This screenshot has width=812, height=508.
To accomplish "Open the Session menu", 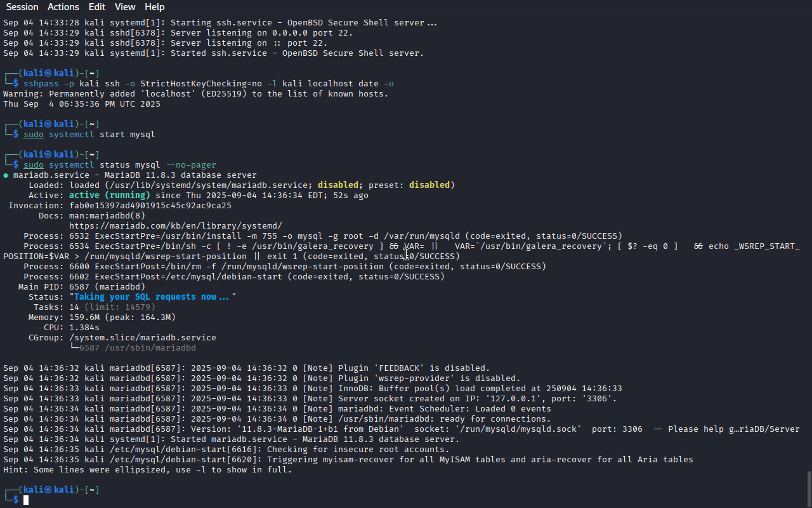I will [x=22, y=7].
